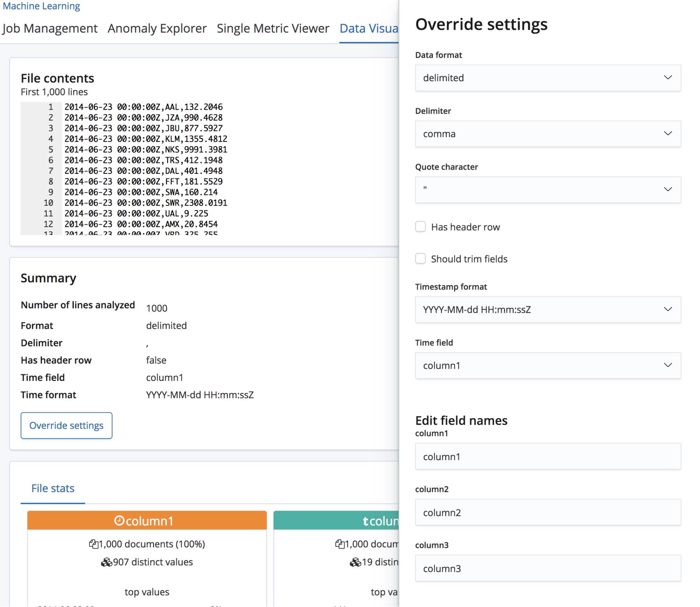Click line 5 containing NKS,9991.3981
The image size is (700, 607).
pyautogui.click(x=146, y=150)
